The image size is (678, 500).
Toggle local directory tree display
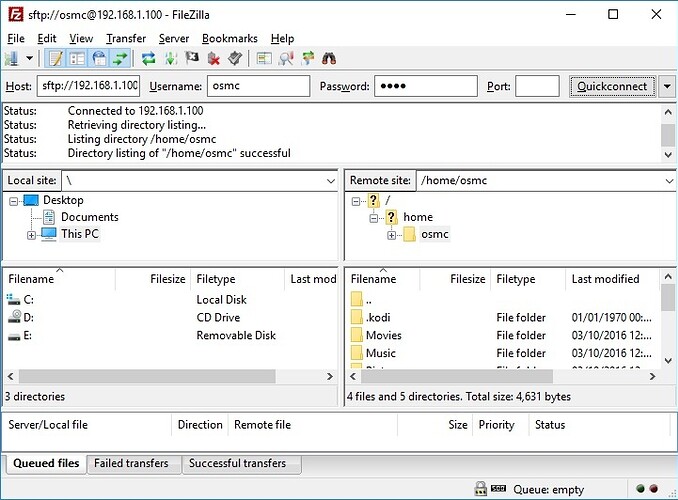point(77,58)
